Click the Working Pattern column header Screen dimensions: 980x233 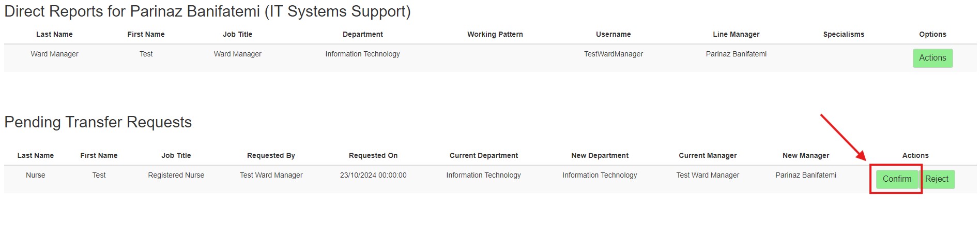point(495,34)
